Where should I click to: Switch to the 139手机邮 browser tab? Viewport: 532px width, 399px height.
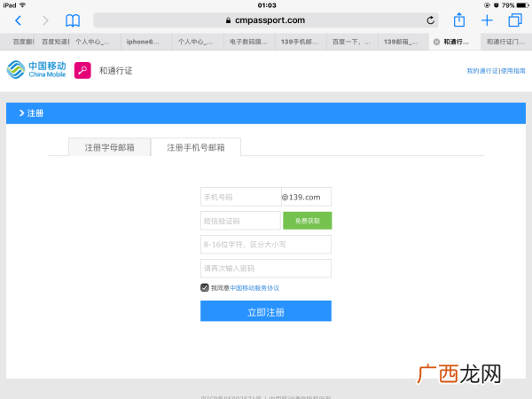click(x=301, y=42)
